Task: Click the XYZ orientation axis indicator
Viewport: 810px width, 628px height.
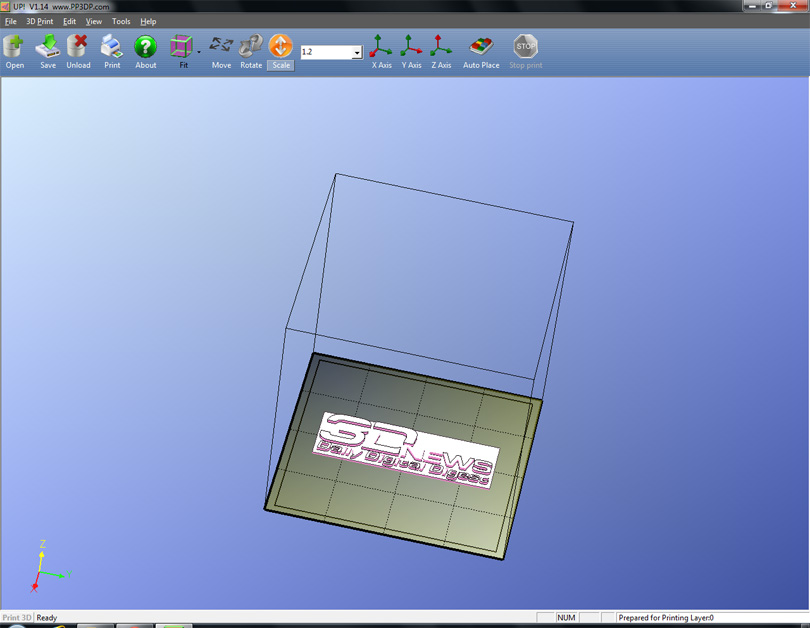Action: 50,566
